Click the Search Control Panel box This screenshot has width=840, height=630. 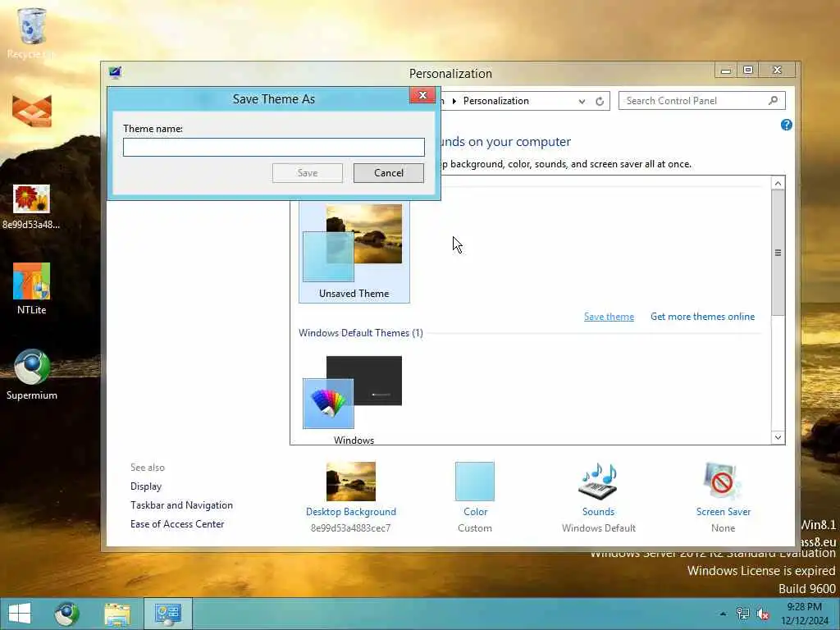coord(702,101)
